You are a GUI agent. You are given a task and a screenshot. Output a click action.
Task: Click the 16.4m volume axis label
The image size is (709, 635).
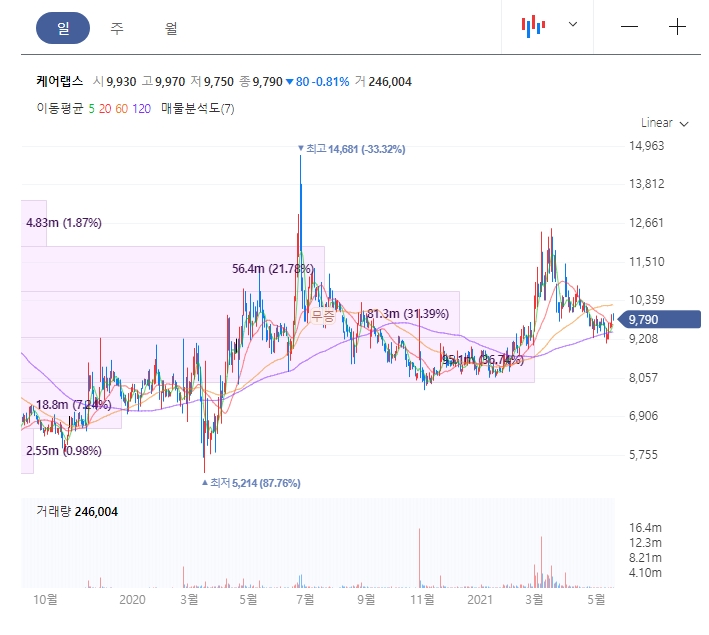645,528
